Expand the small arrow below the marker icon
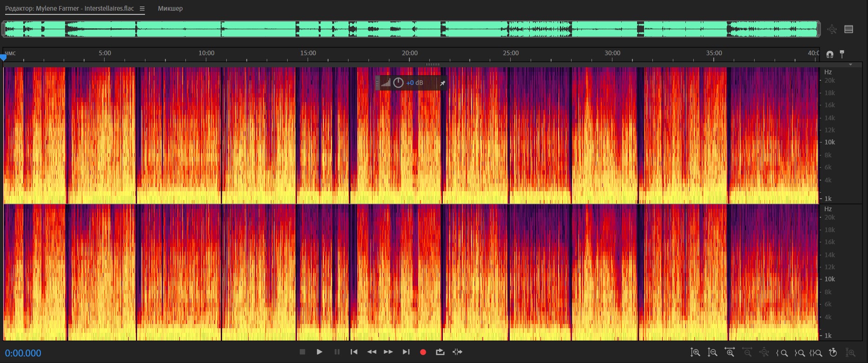The width and height of the screenshot is (868, 363). (850, 65)
